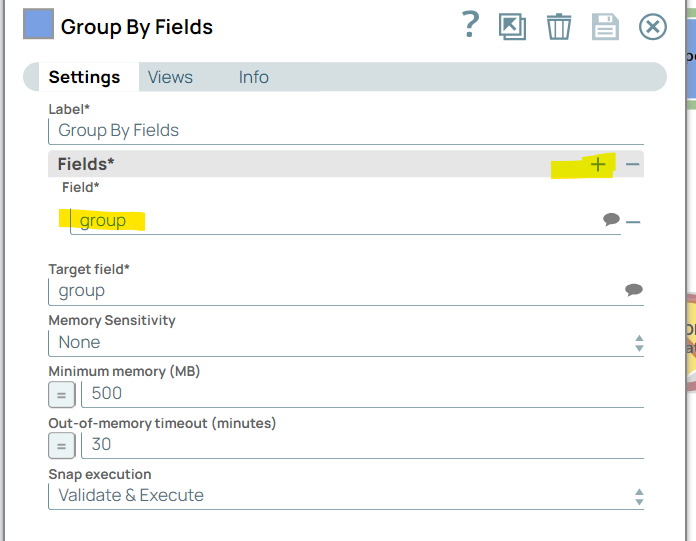Switch to the Info tab

[253, 77]
